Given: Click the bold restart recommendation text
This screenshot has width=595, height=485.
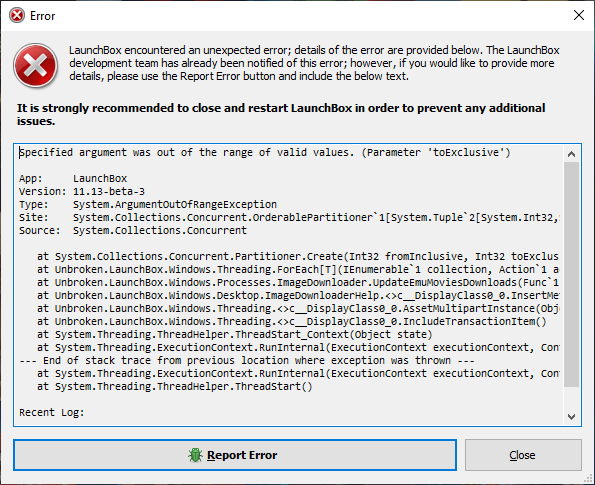Looking at the screenshot, I should point(280,114).
